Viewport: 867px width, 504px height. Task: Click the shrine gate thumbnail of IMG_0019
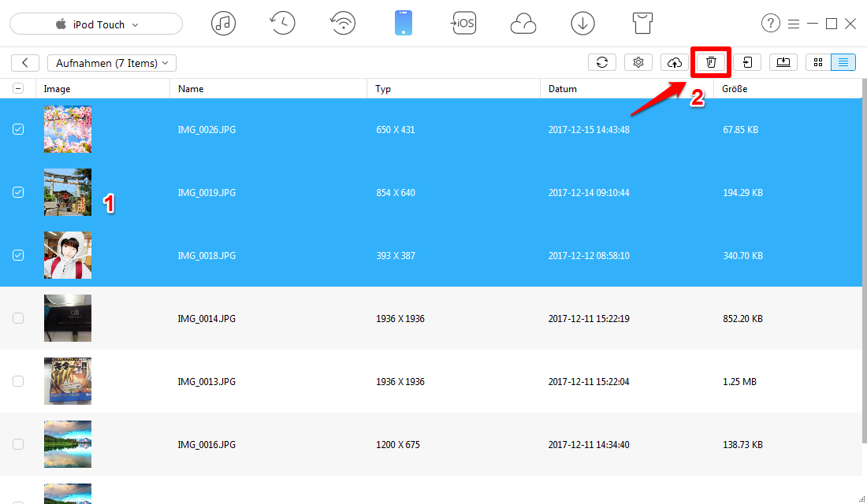point(68,192)
